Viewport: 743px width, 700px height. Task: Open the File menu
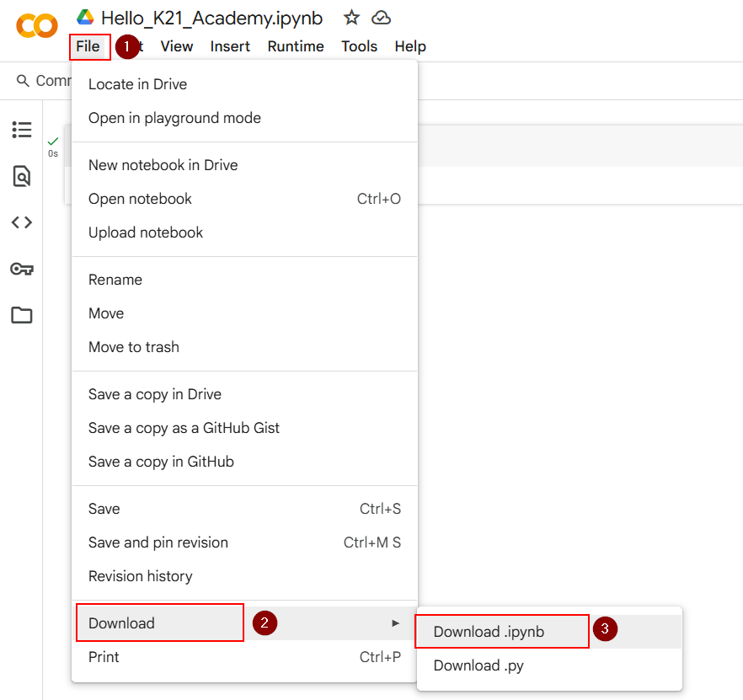88,46
